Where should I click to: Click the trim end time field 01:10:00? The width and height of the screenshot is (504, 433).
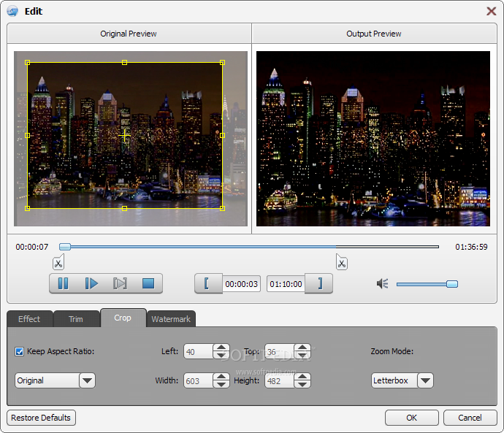(286, 284)
